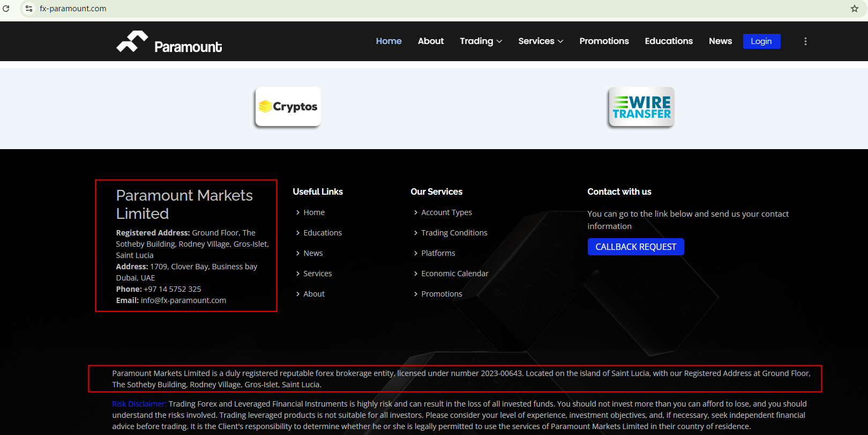Select the Cryptos payment method logo
Image resolution: width=868 pixels, height=435 pixels.
coord(288,107)
